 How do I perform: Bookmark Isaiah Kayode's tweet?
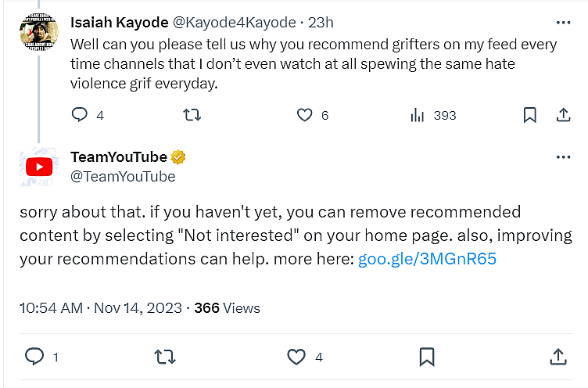click(x=529, y=115)
